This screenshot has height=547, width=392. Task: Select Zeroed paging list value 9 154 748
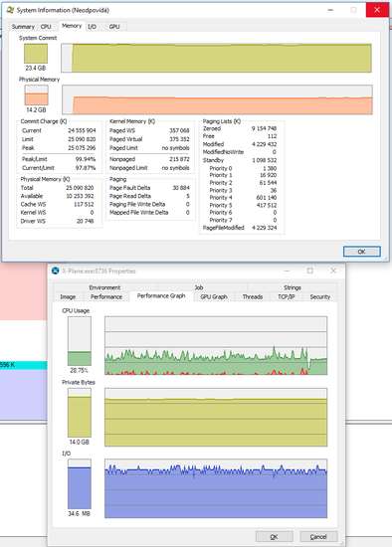pyautogui.click(x=265, y=128)
